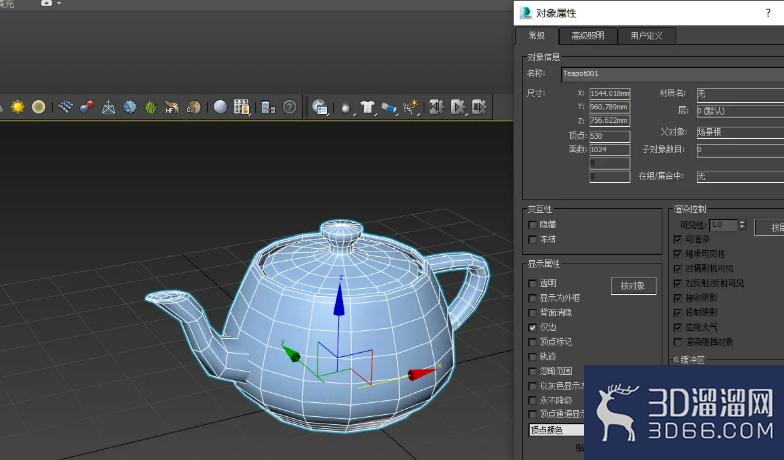Click the brown textured sphere icon
This screenshot has width=784, height=460.
194,107
